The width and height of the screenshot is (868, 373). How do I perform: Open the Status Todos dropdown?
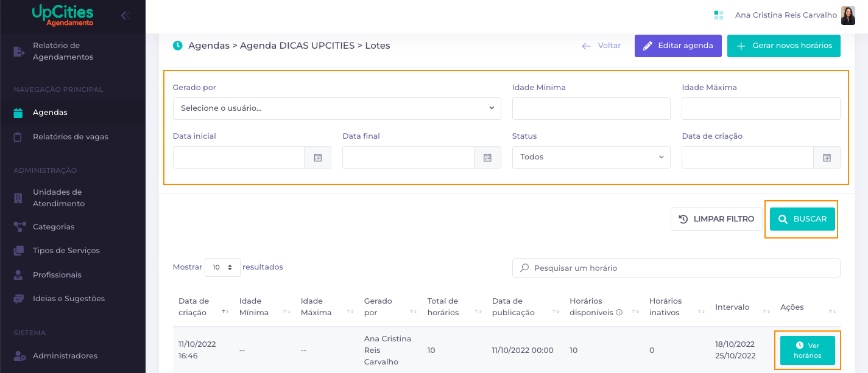click(591, 157)
